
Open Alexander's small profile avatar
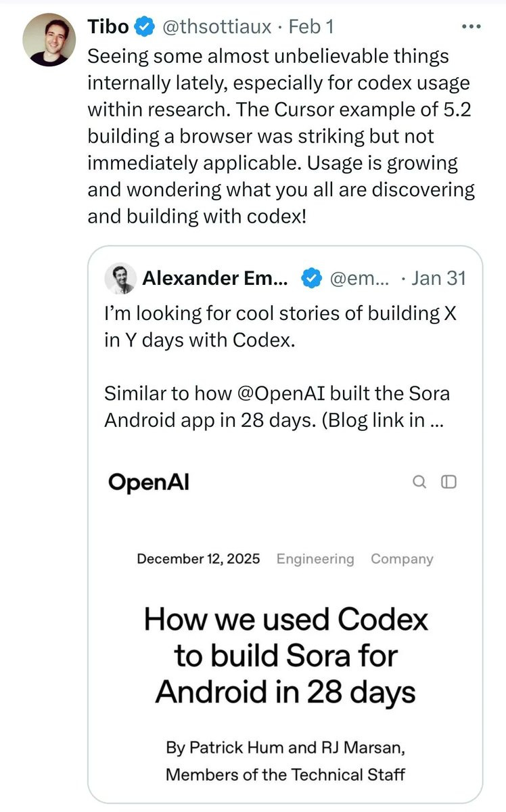[x=120, y=278]
